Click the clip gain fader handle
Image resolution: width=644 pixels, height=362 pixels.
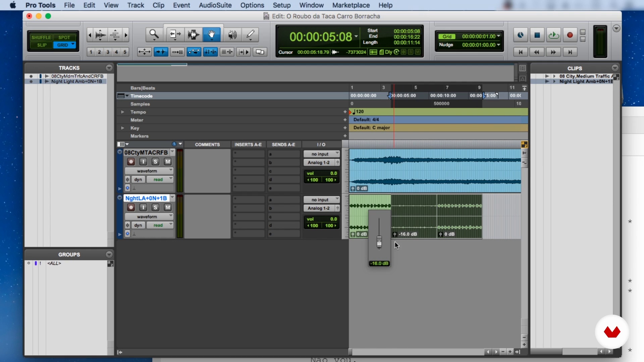click(379, 242)
